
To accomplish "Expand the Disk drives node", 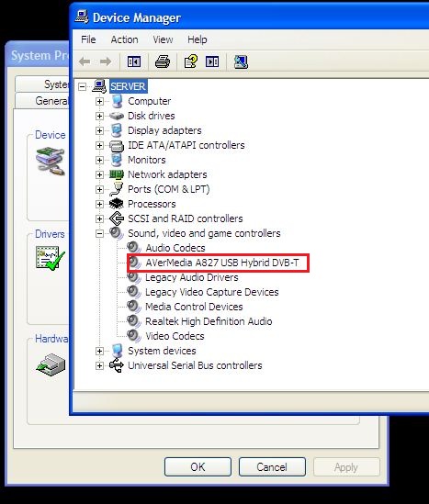I will [99, 116].
